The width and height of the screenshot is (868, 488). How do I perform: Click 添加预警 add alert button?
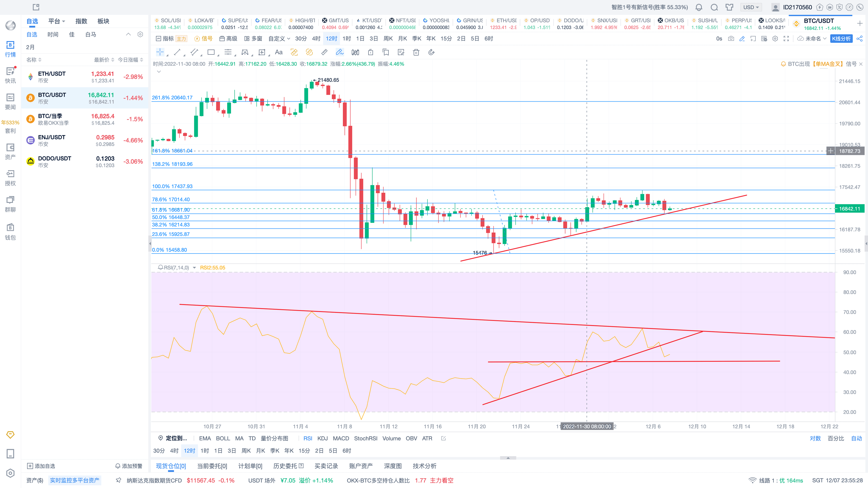(x=129, y=467)
